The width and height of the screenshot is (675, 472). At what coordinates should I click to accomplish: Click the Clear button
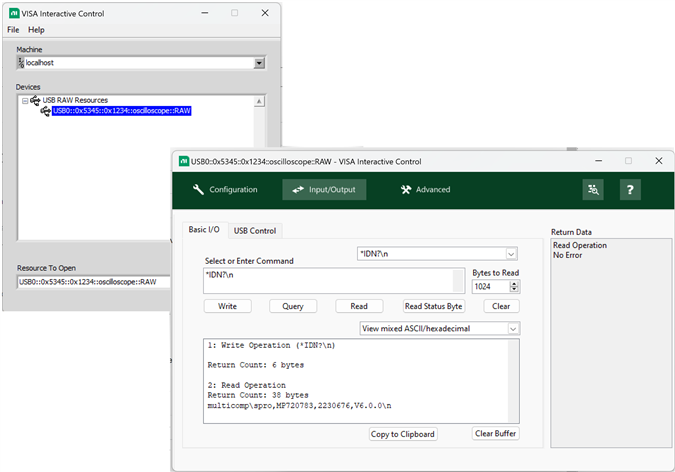[x=501, y=306]
